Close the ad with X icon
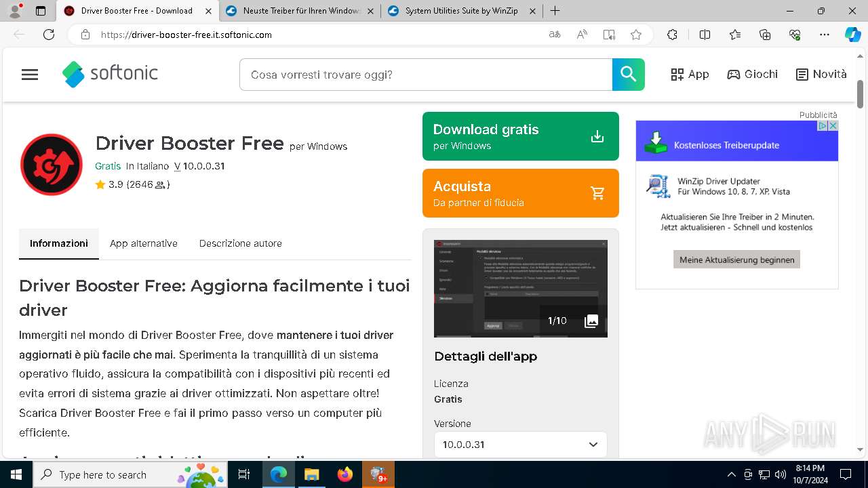This screenshot has width=868, height=488. pos(833,125)
